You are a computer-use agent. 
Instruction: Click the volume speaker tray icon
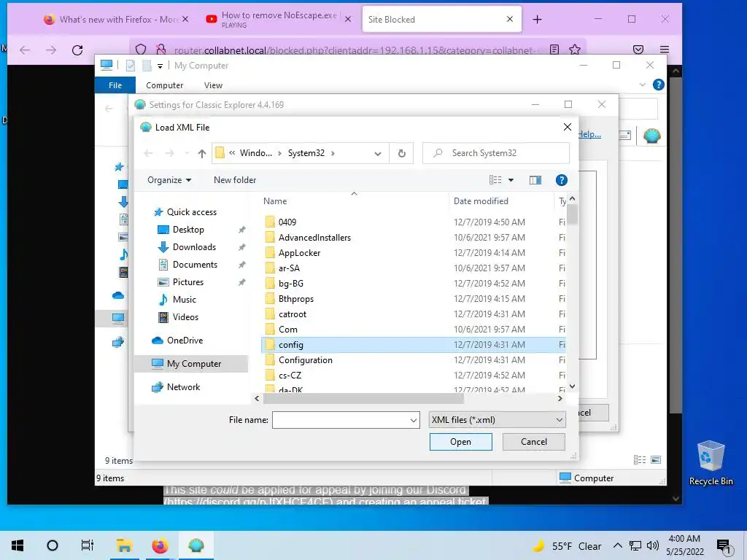653,545
